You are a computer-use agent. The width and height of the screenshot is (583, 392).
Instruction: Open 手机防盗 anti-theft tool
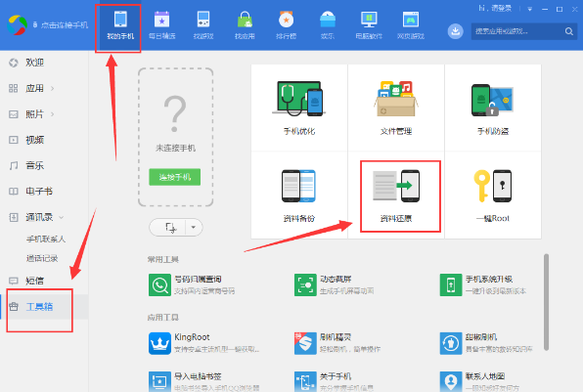point(493,108)
